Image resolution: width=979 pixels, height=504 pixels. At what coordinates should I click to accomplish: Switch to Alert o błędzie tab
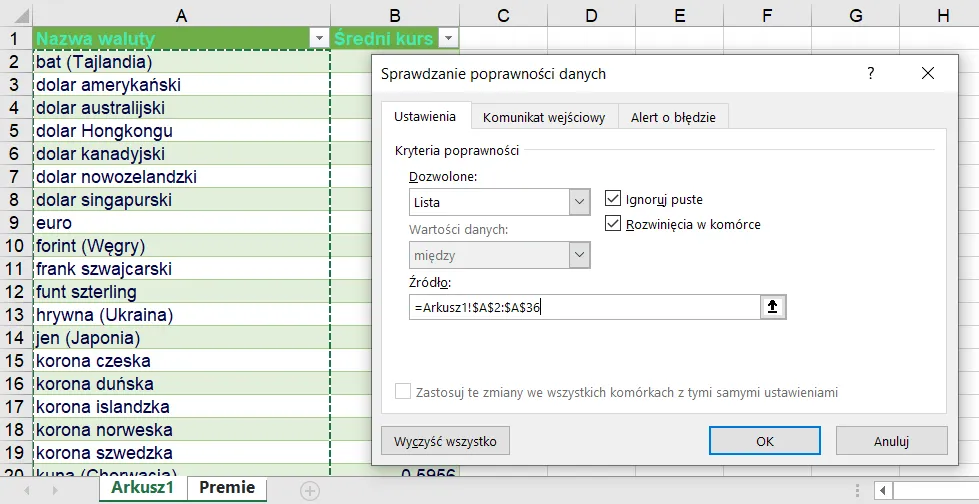[x=673, y=117]
